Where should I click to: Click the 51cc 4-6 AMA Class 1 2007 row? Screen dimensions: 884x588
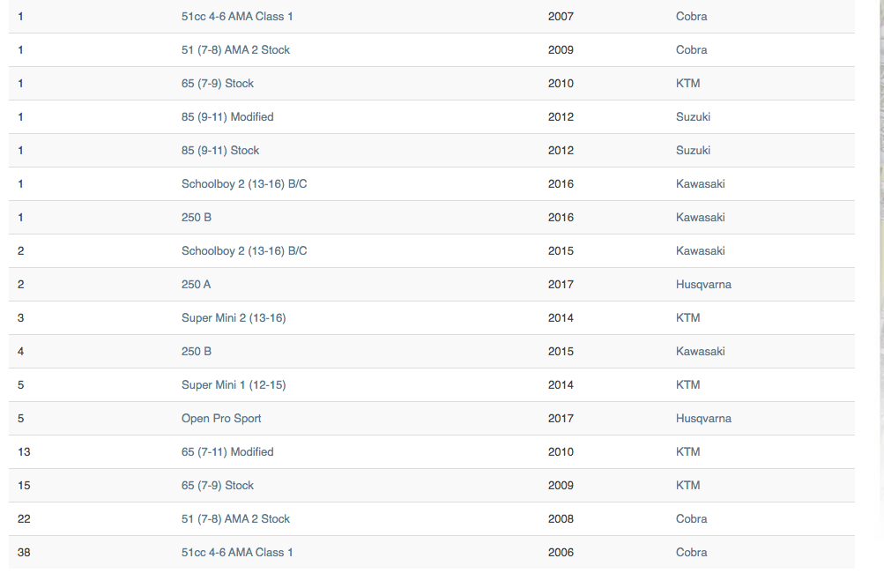pyautogui.click(x=432, y=17)
